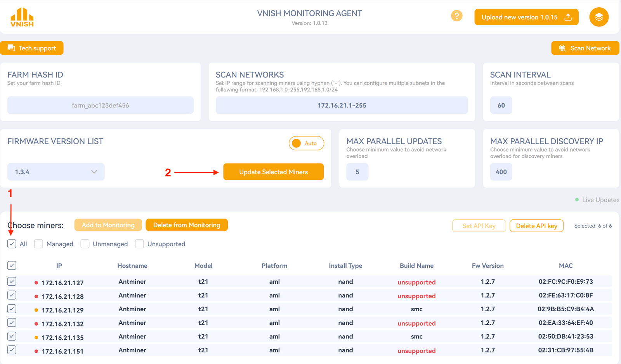Screen dimensions: 621x364
Task: Expand firmware version 1.3.4 dropdown
Action: click(56, 172)
